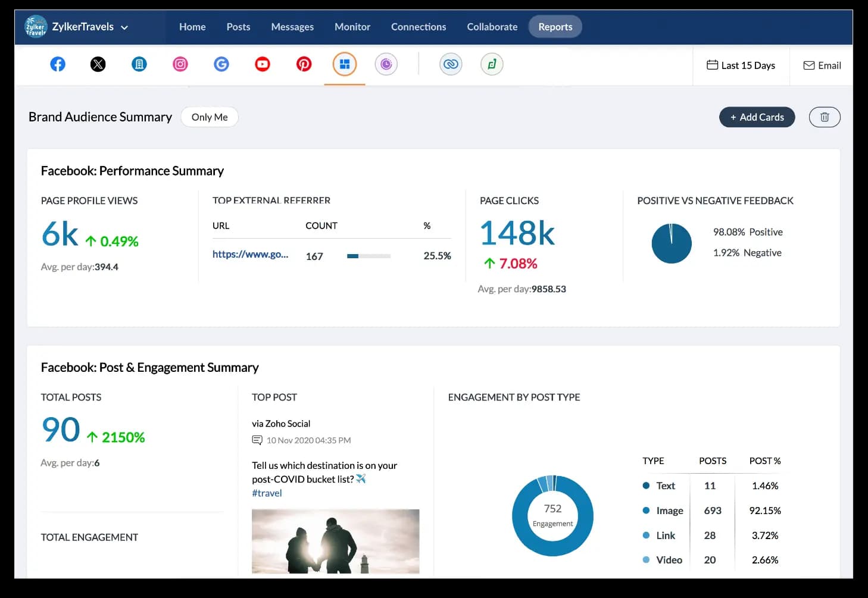
Task: Open the YouTube channel report
Action: pos(263,64)
